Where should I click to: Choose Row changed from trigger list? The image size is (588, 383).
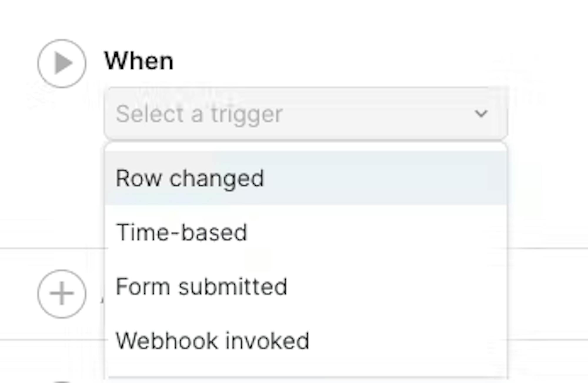pos(306,178)
